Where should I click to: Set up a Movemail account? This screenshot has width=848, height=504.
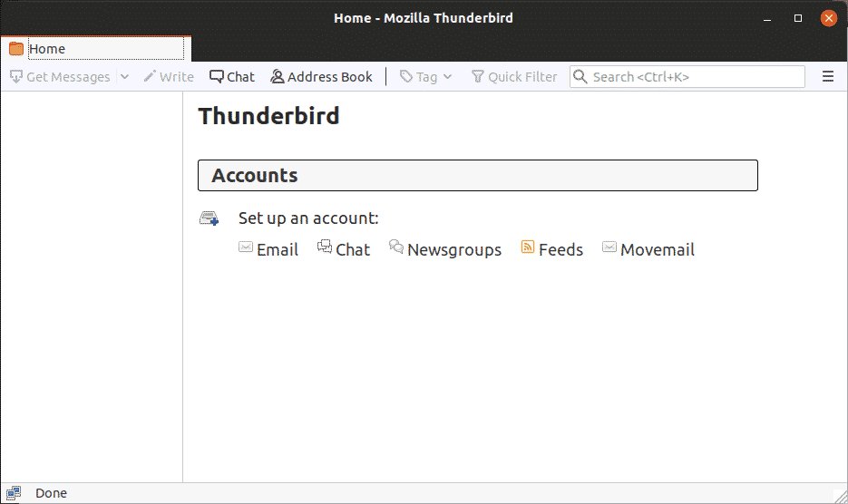tap(648, 249)
